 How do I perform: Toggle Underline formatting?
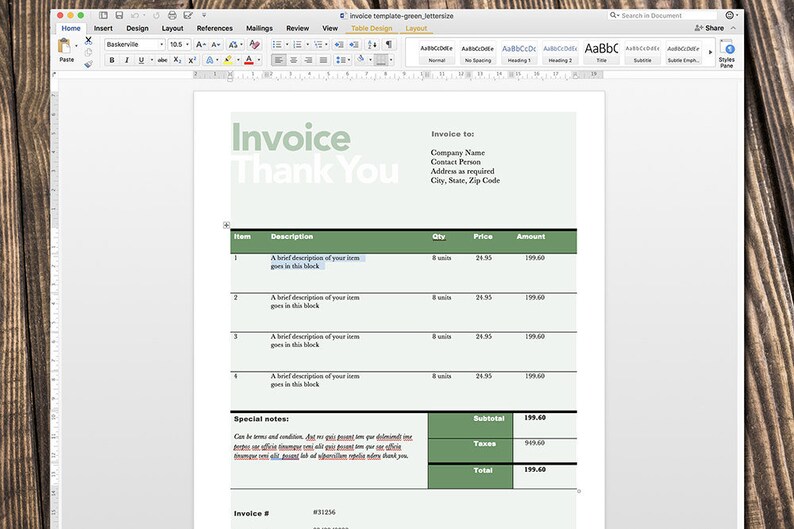pos(141,60)
